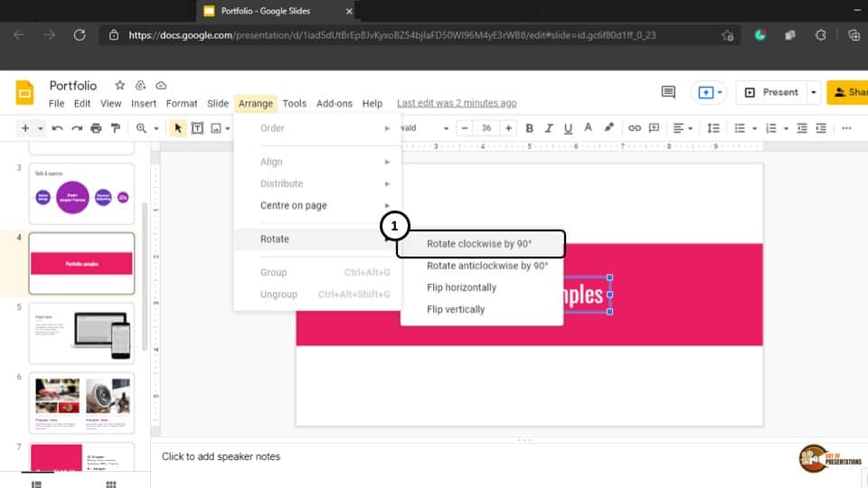The height and width of the screenshot is (488, 868).
Task: Insert a text box
Action: (x=197, y=128)
